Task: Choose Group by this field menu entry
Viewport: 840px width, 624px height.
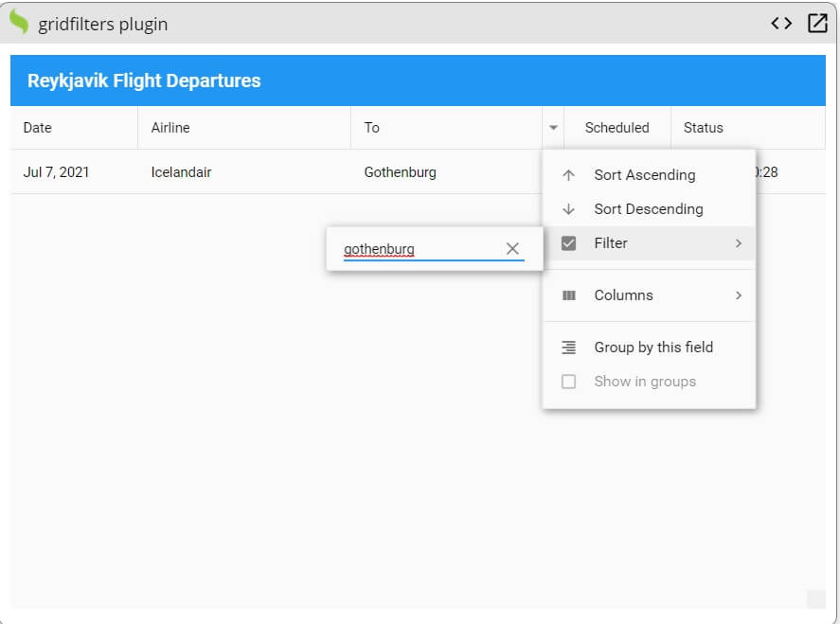Action: point(652,348)
